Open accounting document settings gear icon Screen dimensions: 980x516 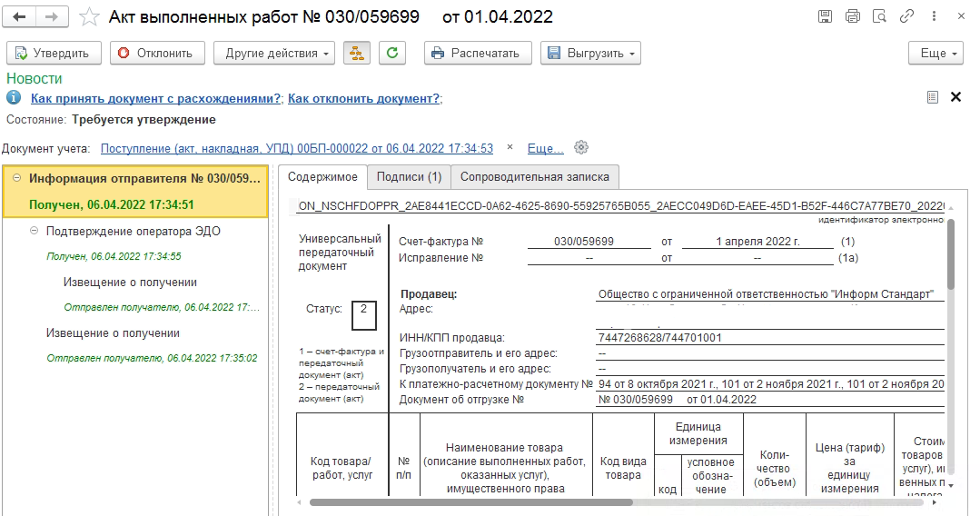click(x=582, y=148)
